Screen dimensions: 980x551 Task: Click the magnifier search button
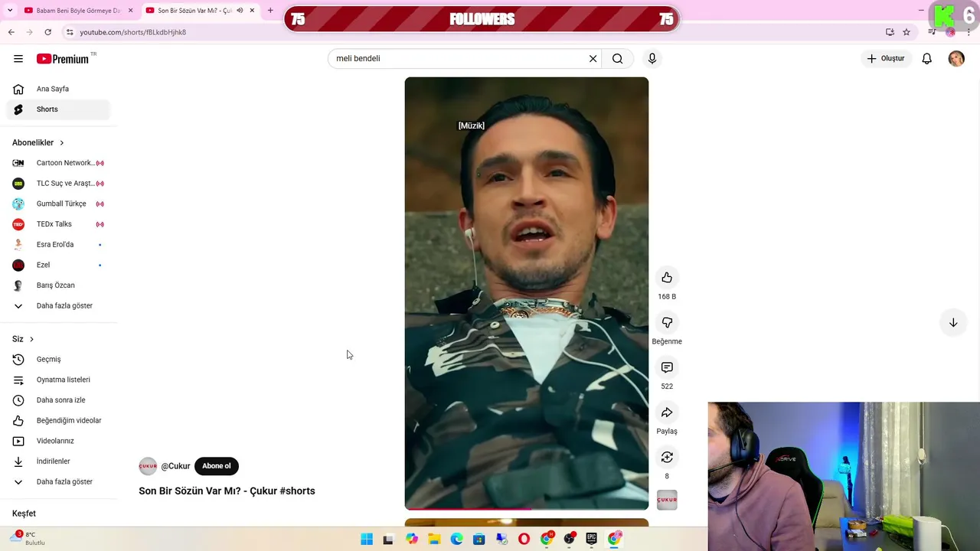617,59
